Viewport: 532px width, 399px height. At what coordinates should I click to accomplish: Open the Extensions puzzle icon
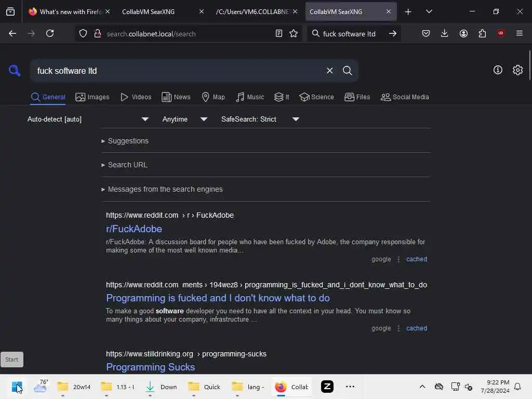pyautogui.click(x=482, y=33)
